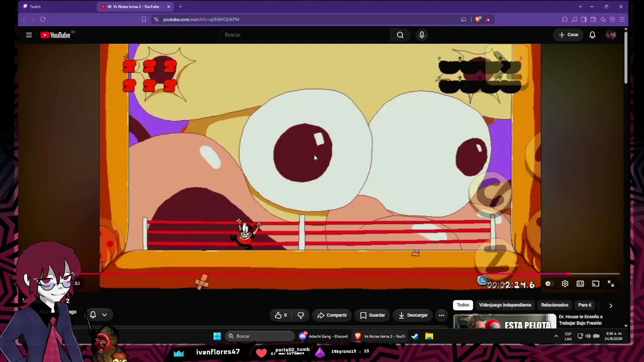Open browser extensions puzzle icon
This screenshot has height=362, width=644.
(x=565, y=19)
